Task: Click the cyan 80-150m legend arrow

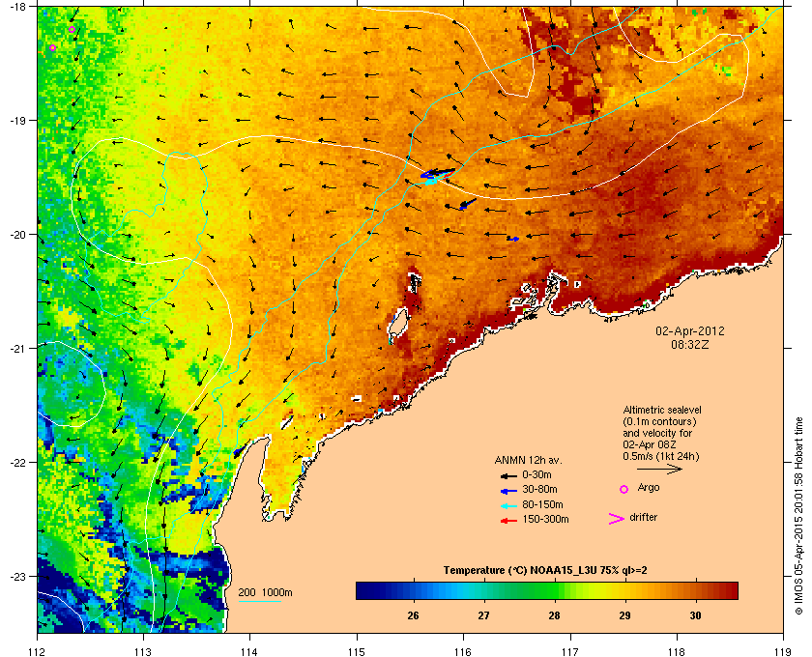Action: coord(508,505)
